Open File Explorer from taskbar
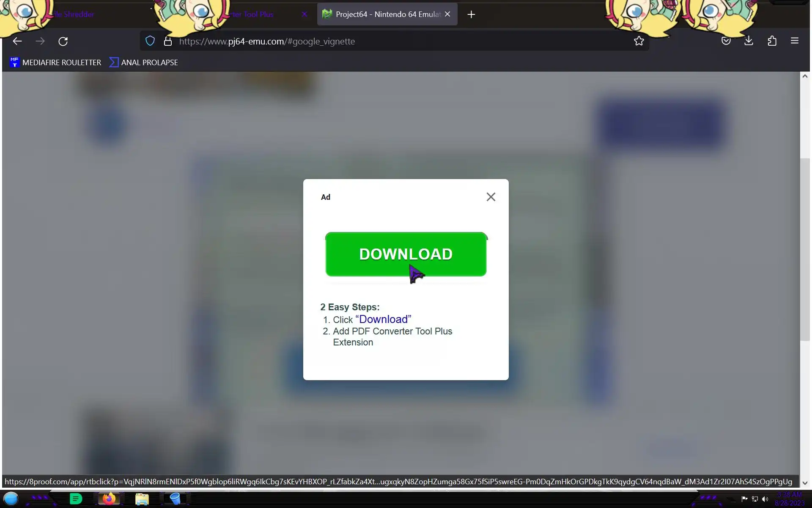Image resolution: width=812 pixels, height=508 pixels. [142, 499]
